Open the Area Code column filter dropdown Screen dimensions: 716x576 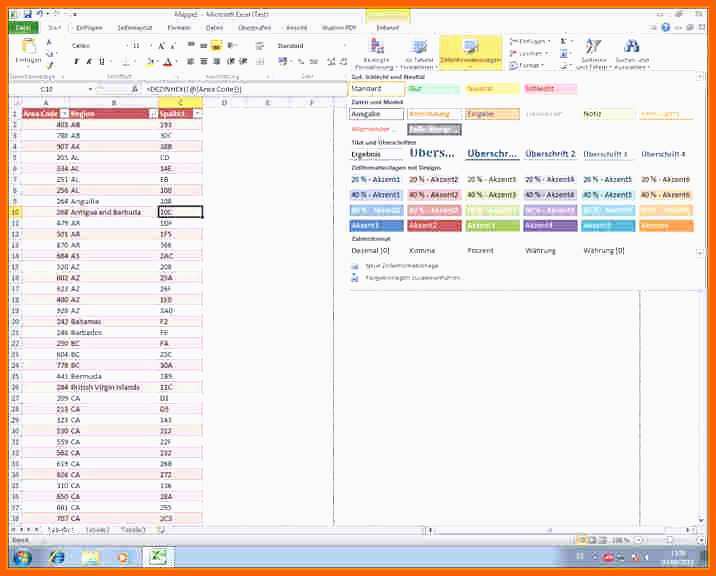pyautogui.click(x=64, y=113)
